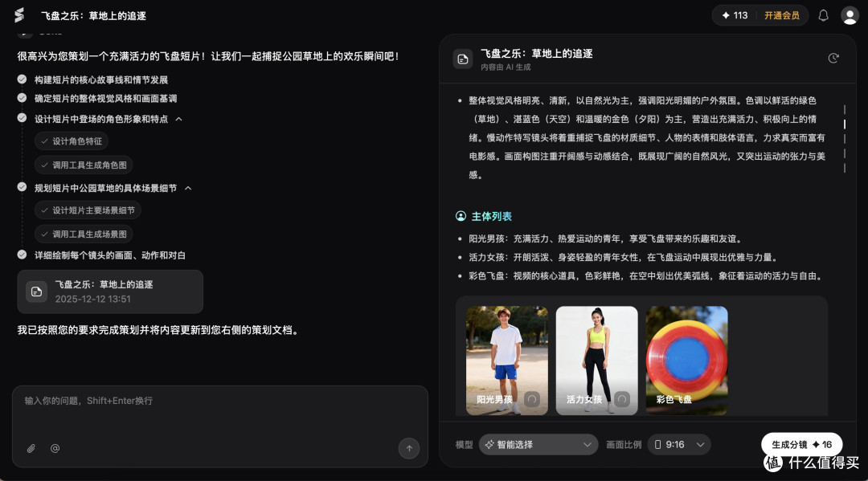
Task: Click the document icon in right panel header
Action: [x=463, y=59]
